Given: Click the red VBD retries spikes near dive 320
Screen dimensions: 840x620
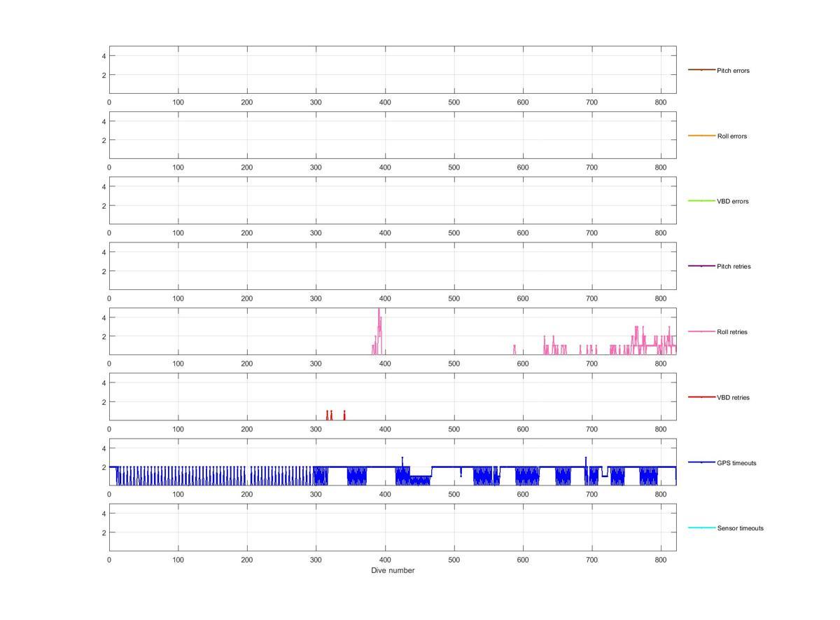Looking at the screenshot, I should 329,415.
